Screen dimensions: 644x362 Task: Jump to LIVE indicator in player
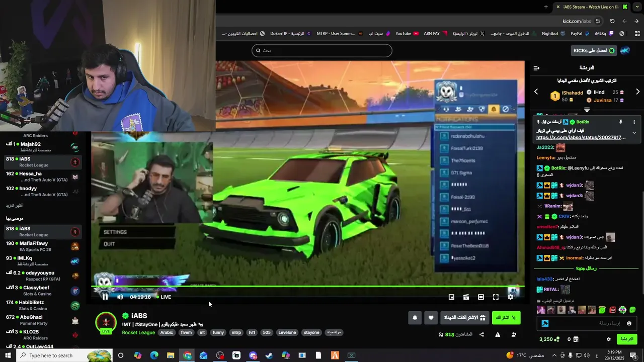[164, 297]
